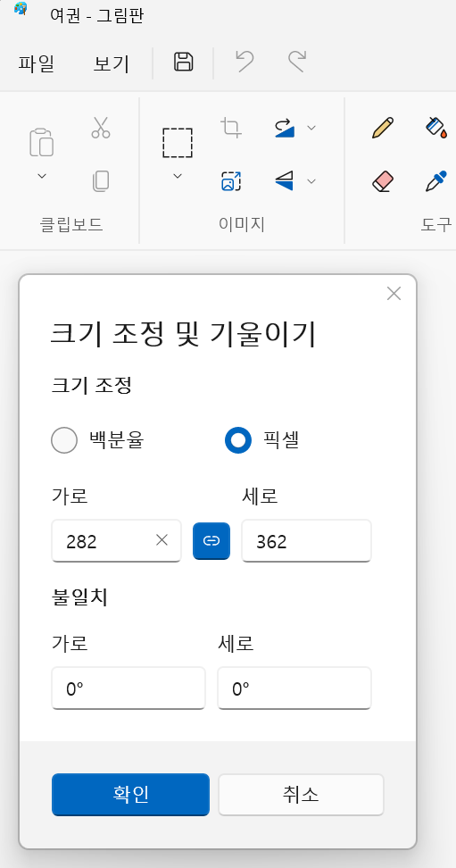Click the crop icon

click(231, 128)
